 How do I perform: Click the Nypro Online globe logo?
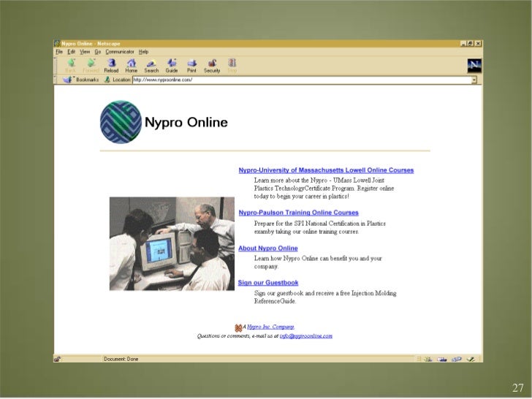pos(121,122)
